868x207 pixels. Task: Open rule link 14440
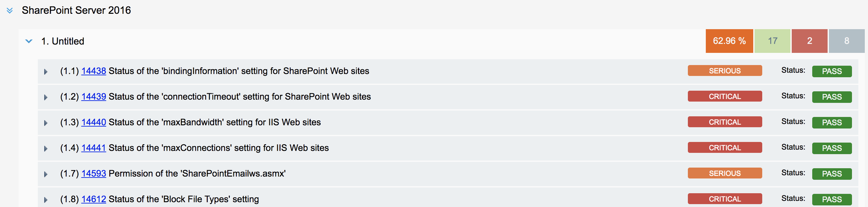[93, 122]
